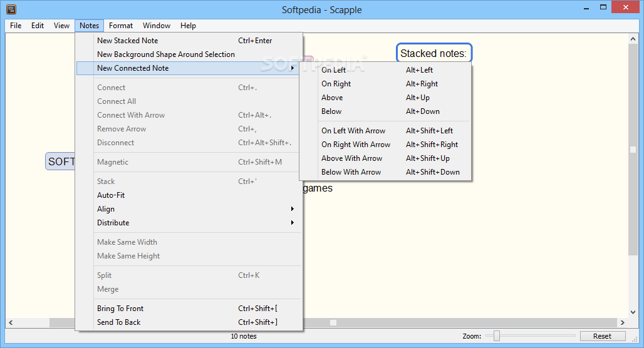Screen dimensions: 644x348
Task: Choose On Right With Arrow
Action: (385, 145)
